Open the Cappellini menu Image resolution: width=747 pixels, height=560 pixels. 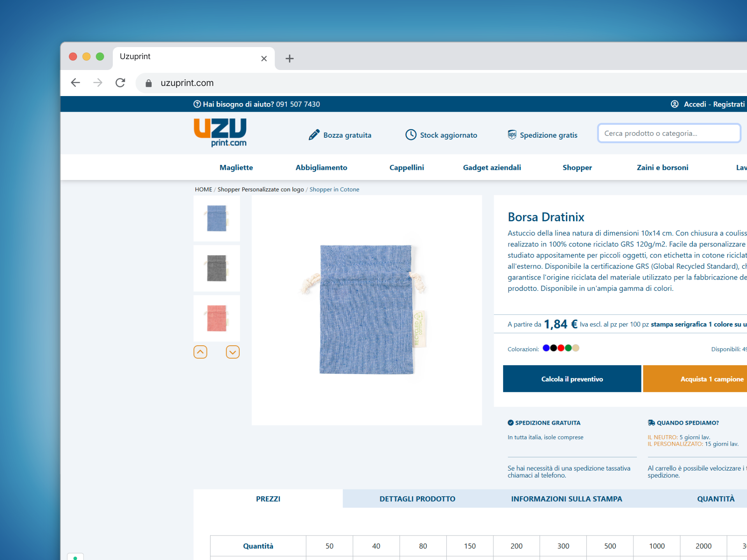407,168
